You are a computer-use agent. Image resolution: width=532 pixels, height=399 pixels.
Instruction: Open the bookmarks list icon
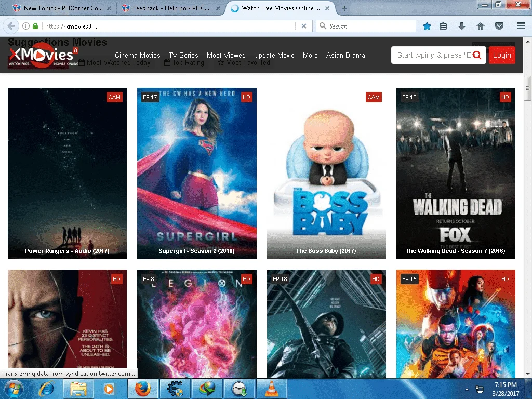[443, 26]
